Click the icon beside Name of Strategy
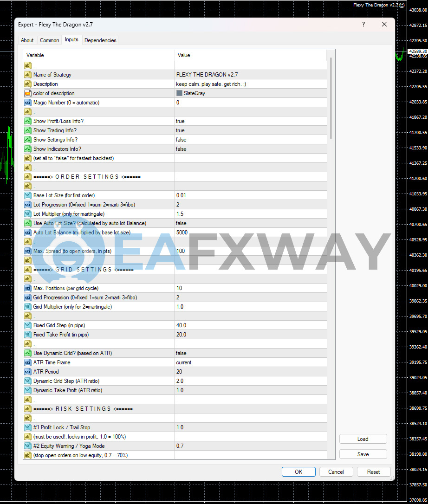The width and height of the screenshot is (428, 504). pos(28,75)
